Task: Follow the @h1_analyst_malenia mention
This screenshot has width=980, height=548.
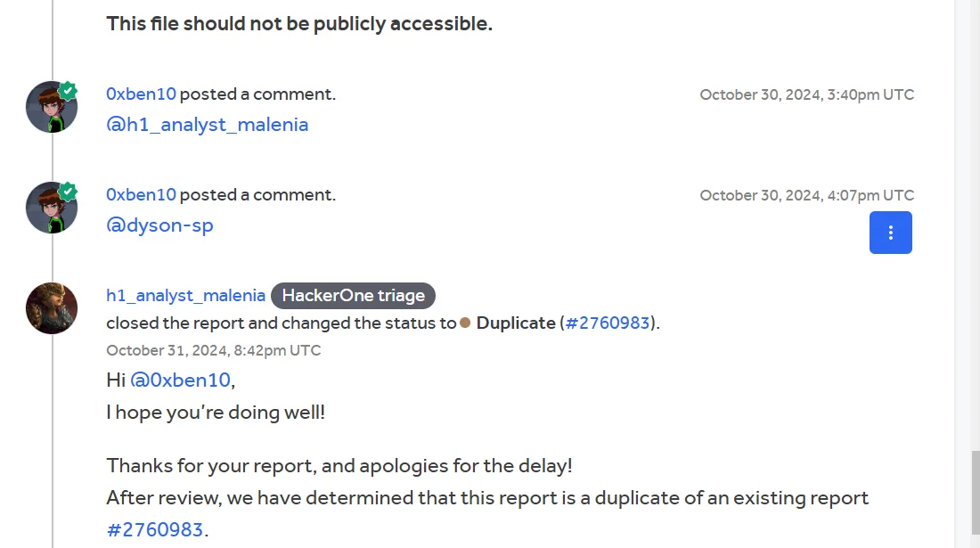Action: point(207,125)
